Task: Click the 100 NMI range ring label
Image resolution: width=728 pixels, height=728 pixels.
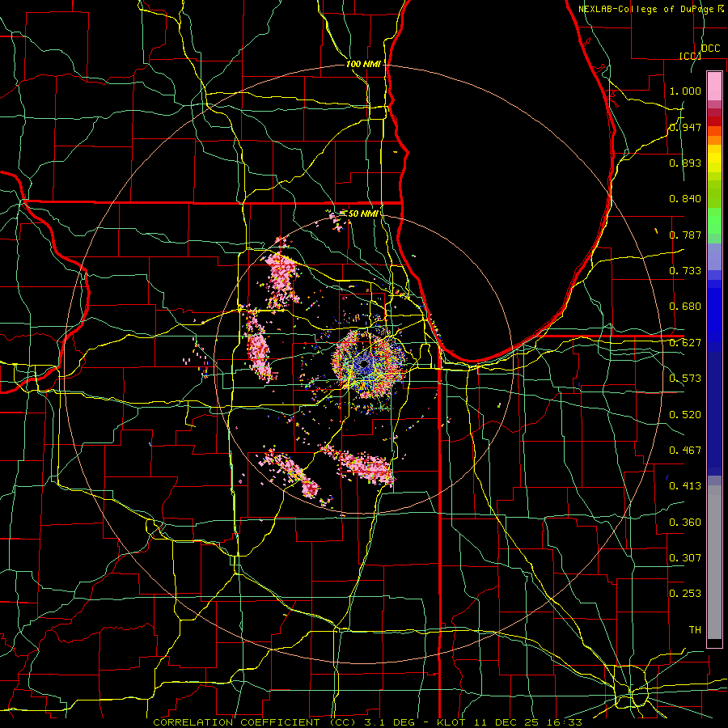Action: point(363,64)
